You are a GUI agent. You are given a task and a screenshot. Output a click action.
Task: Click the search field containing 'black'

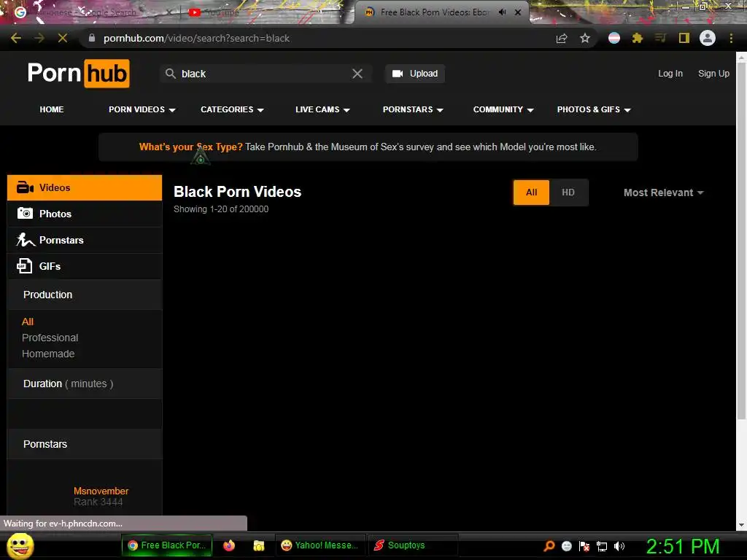coord(264,74)
